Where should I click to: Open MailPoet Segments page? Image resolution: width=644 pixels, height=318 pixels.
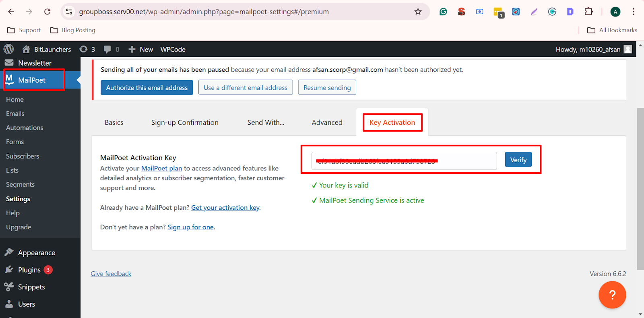[x=20, y=184]
